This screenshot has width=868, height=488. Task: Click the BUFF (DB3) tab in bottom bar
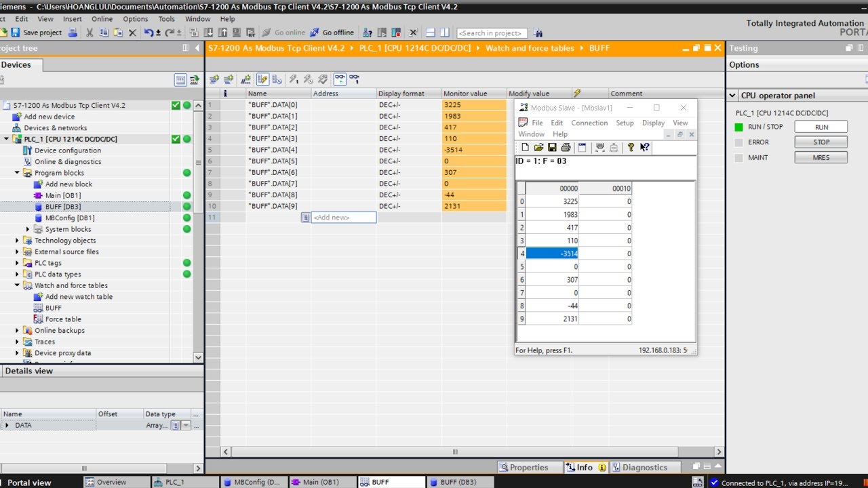tap(458, 482)
